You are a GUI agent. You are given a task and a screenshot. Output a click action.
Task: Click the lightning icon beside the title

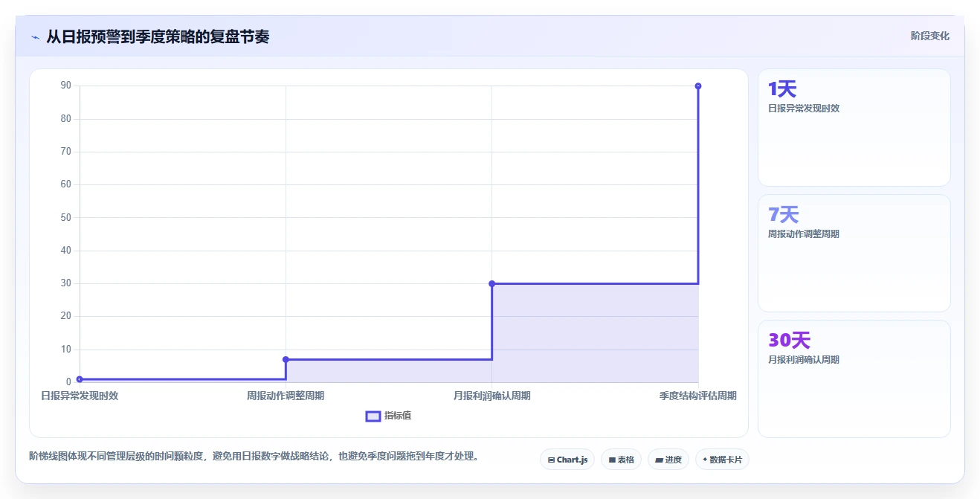[36, 36]
